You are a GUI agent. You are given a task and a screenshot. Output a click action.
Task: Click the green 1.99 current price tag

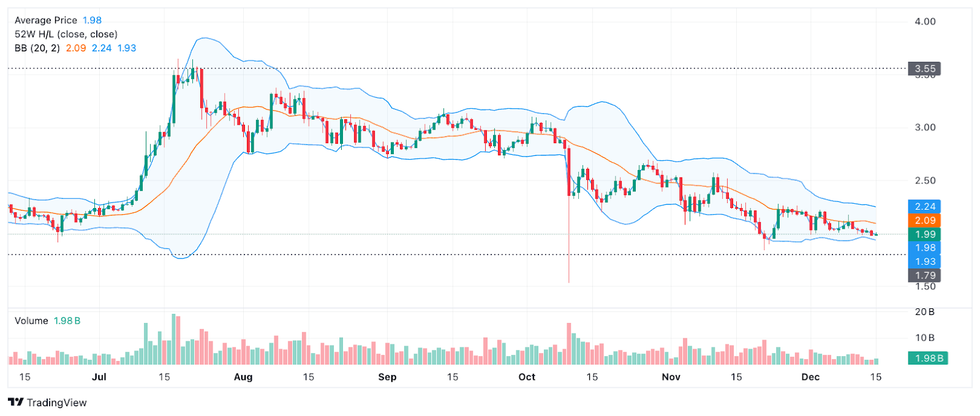[x=924, y=234]
